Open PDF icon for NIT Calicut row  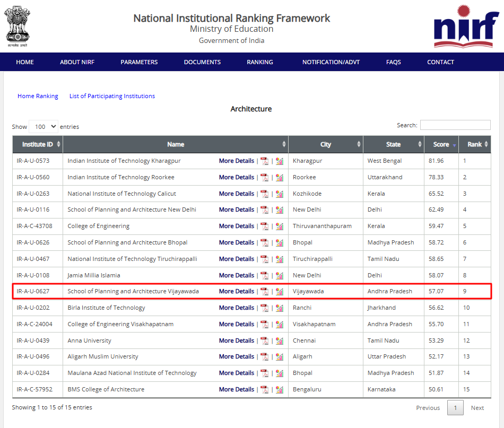coord(264,194)
